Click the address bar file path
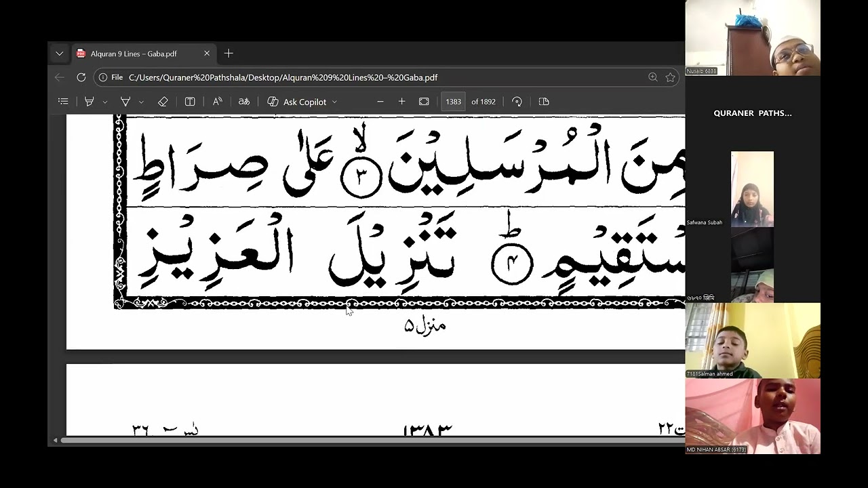This screenshot has height=488, width=868. click(x=283, y=78)
